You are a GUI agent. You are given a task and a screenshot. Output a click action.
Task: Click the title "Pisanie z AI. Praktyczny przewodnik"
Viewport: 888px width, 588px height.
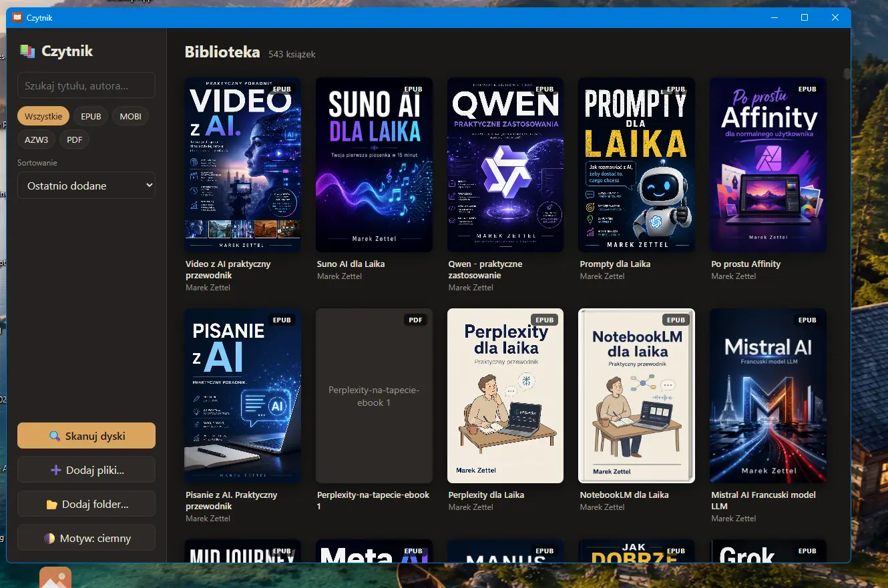[x=231, y=501]
